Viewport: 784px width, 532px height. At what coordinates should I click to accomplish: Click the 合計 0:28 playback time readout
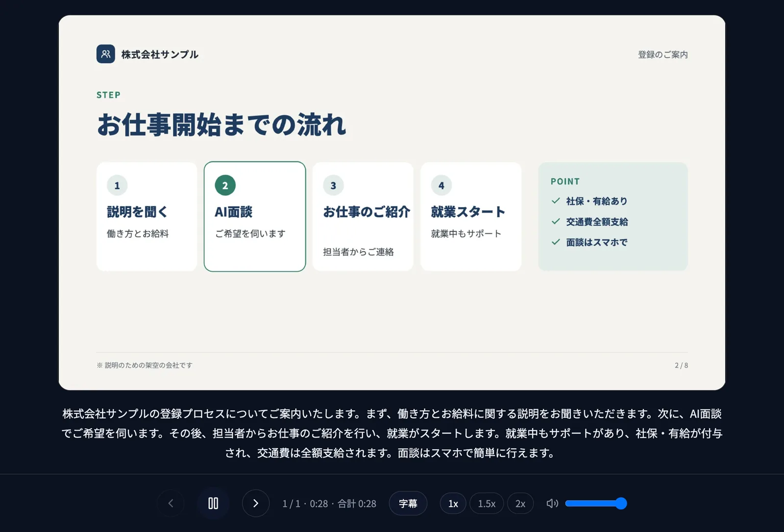357,504
